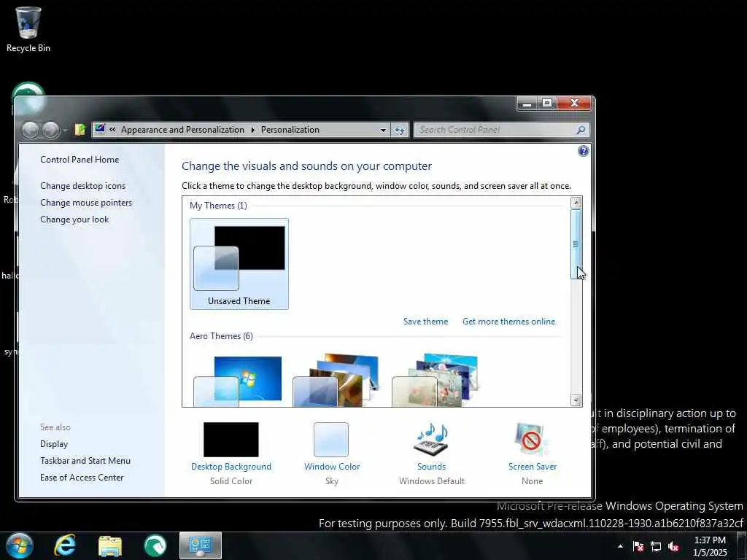Screen dimensions: 747x560
Task: Open Change mouse pointers link
Action: point(86,203)
